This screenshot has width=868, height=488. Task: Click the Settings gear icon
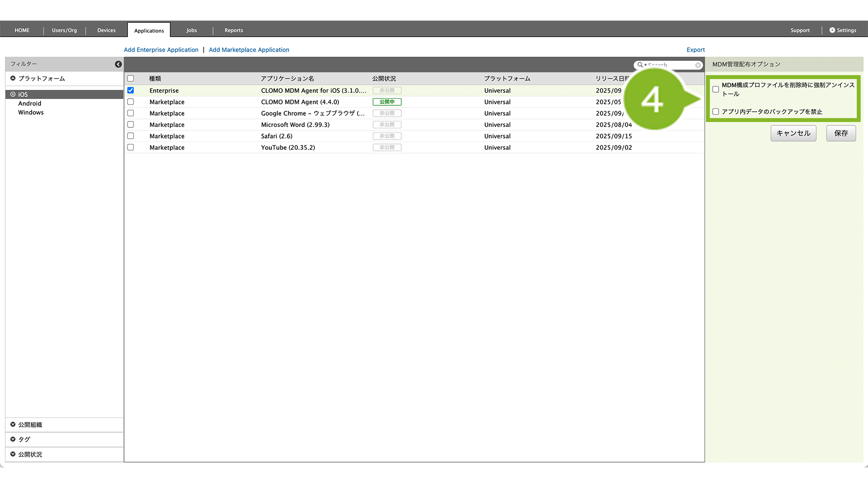832,30
